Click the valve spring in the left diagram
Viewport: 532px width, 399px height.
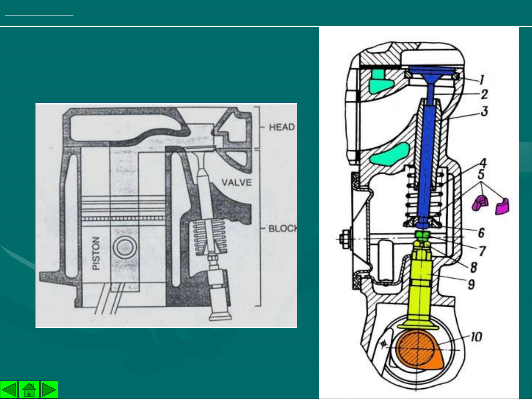209,236
